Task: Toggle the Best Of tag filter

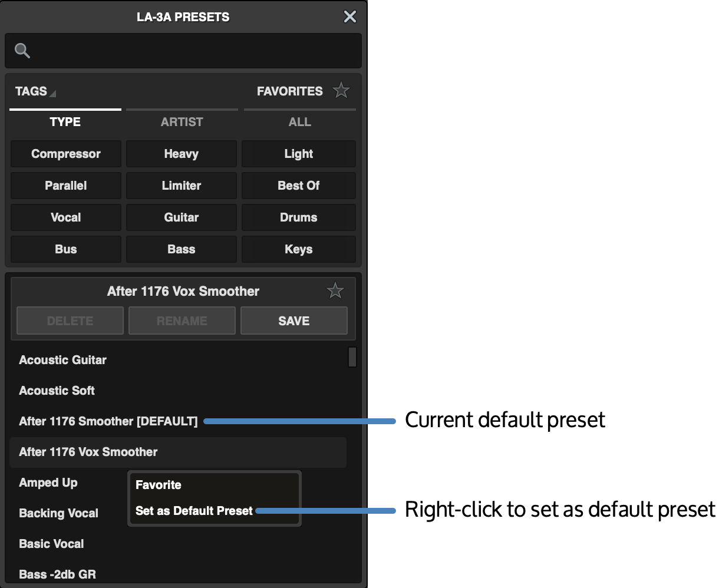Action: point(299,186)
